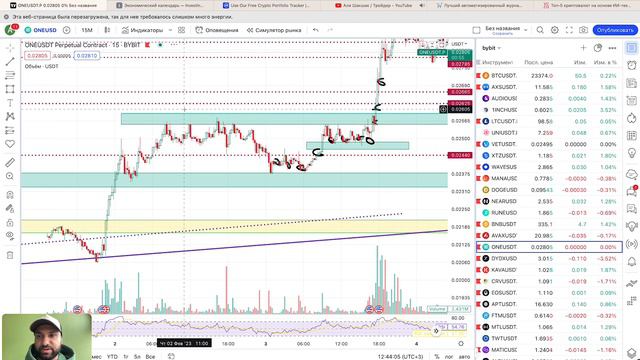Click the trash remove drawings icon
This screenshot has width=640, height=360.
pos(10,255)
